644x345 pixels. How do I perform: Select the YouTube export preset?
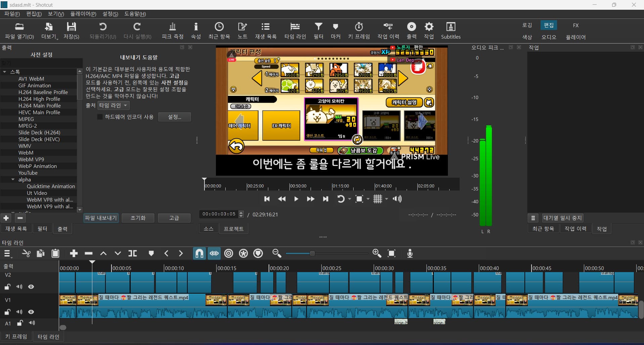[28, 173]
